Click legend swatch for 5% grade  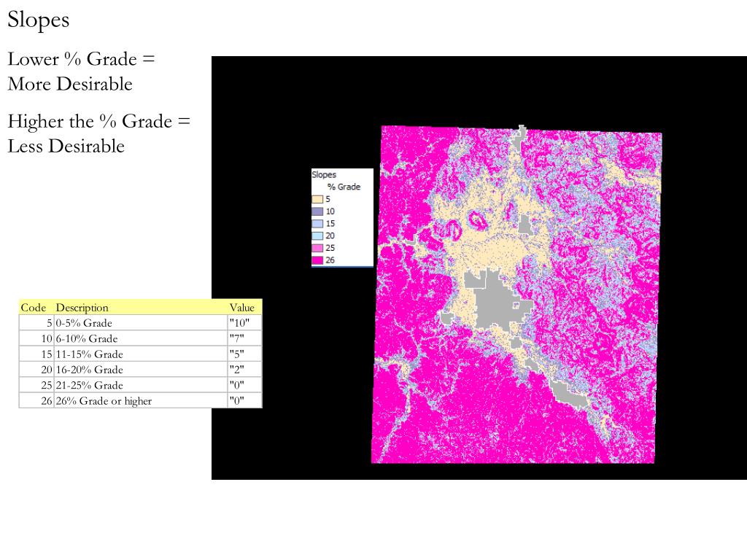317,199
